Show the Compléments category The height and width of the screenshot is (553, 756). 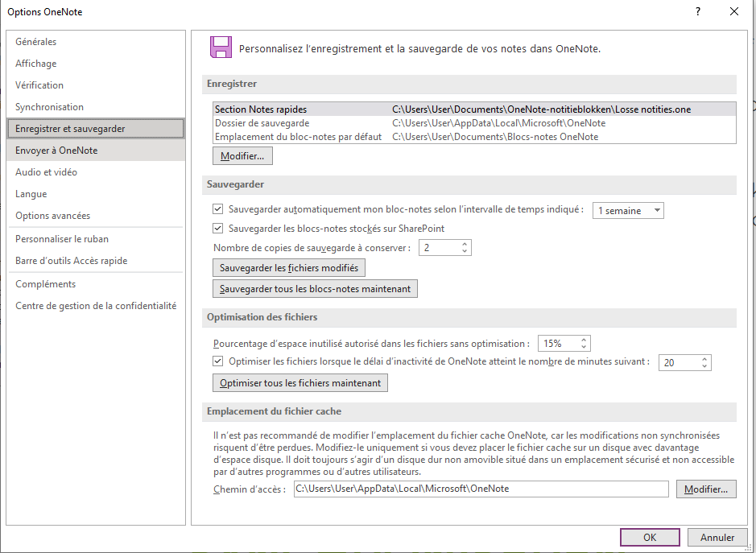[96, 284]
